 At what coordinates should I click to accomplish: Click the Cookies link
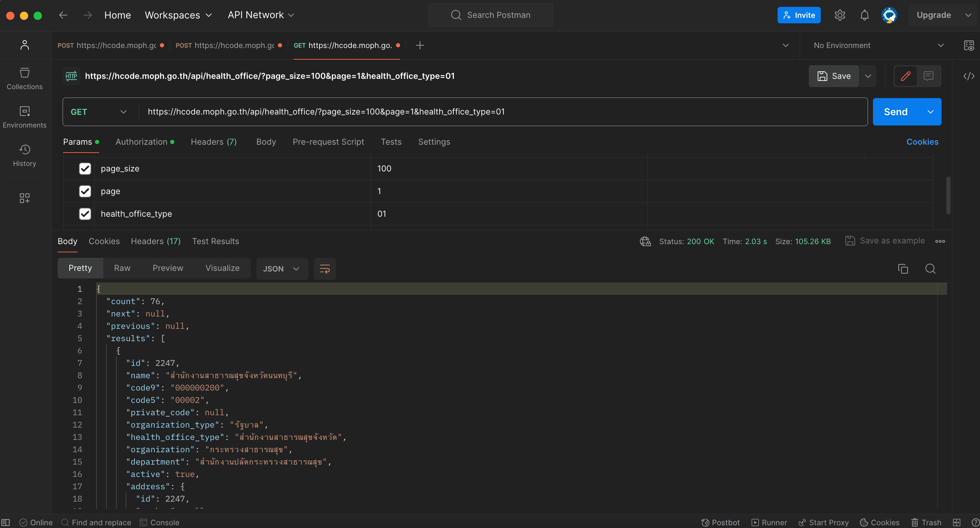click(x=922, y=142)
